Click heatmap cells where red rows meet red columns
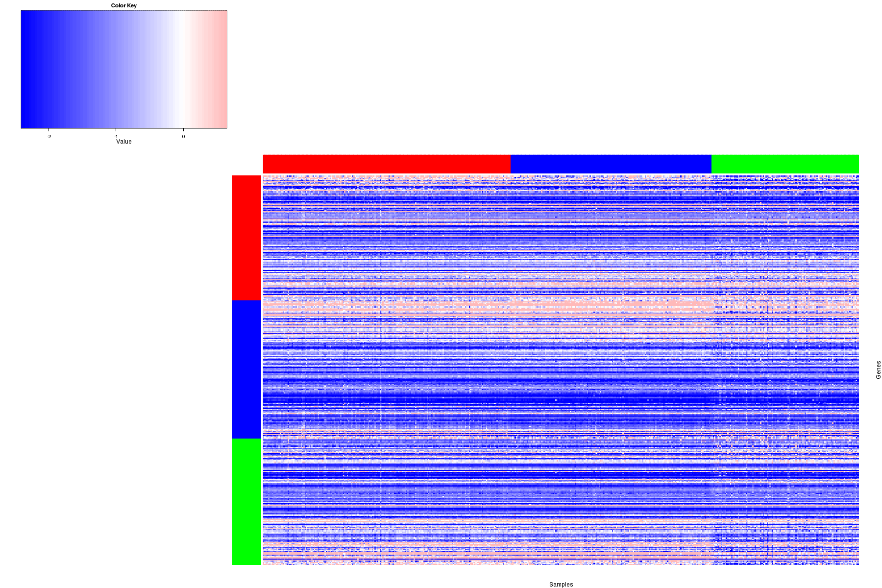Screen dimensions: 882x588 click(386, 238)
